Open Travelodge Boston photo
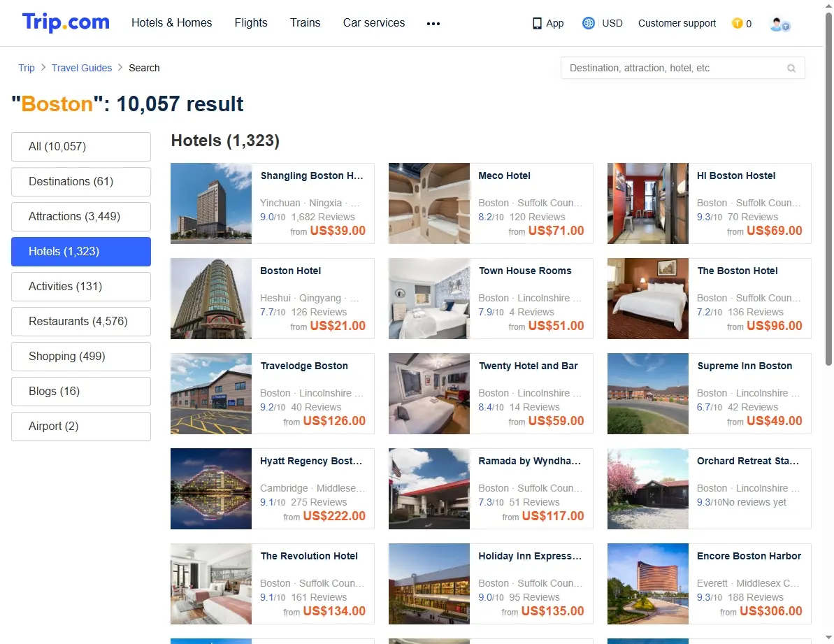 (x=211, y=394)
